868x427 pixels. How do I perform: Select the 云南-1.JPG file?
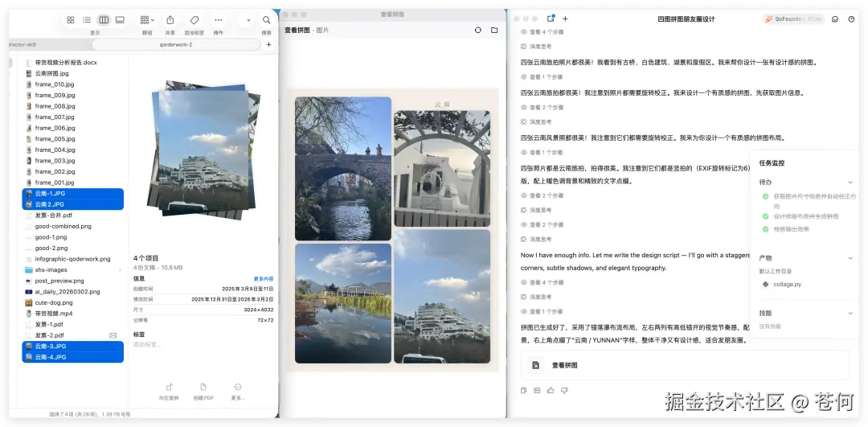pos(74,193)
